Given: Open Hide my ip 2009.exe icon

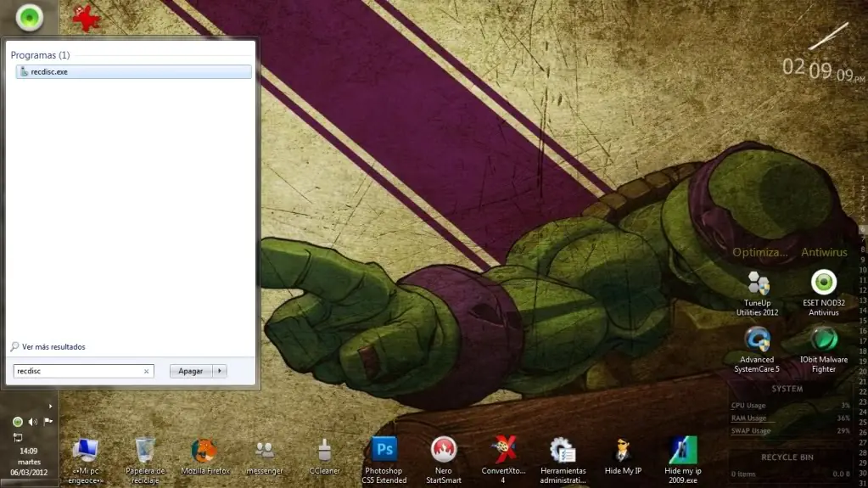Looking at the screenshot, I should (x=682, y=461).
